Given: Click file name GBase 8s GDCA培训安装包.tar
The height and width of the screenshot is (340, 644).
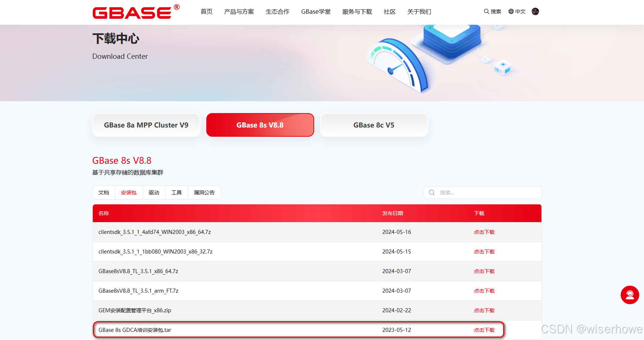Looking at the screenshot, I should [x=135, y=330].
